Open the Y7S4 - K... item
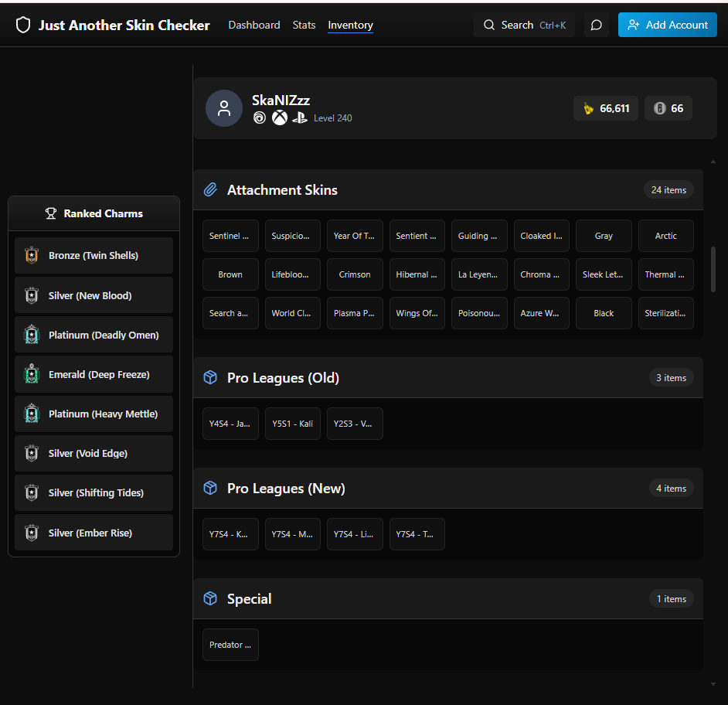This screenshot has height=705, width=728. click(x=230, y=534)
